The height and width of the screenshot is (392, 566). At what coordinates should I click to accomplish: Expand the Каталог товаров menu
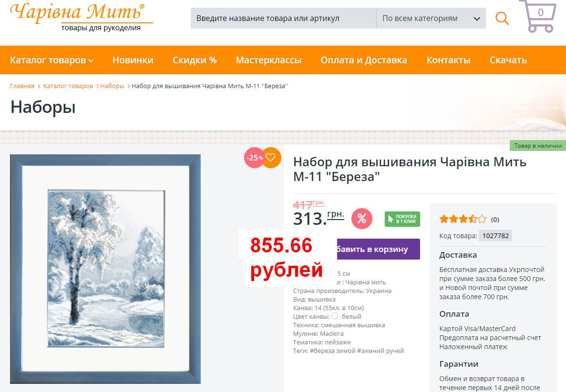[51, 60]
